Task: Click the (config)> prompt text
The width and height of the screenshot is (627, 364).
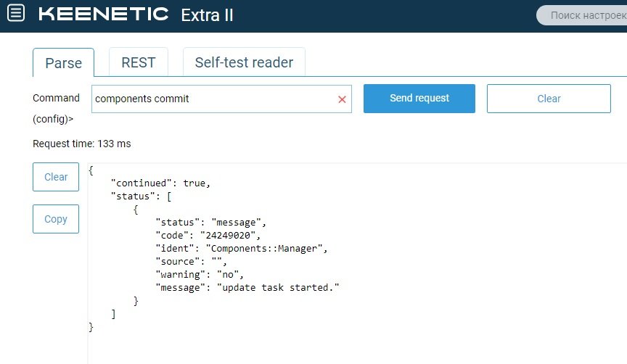Action: (x=53, y=119)
